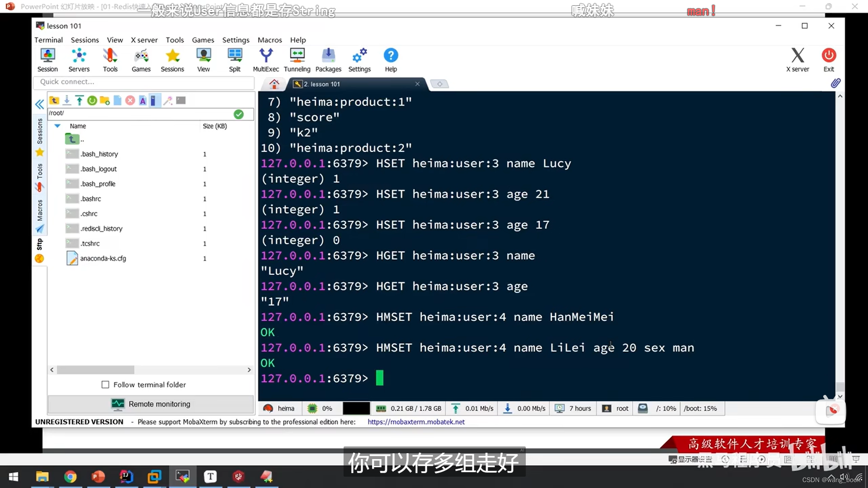The width and height of the screenshot is (868, 488).
Task: Click green checkmark beside /root/ path
Action: (x=239, y=114)
